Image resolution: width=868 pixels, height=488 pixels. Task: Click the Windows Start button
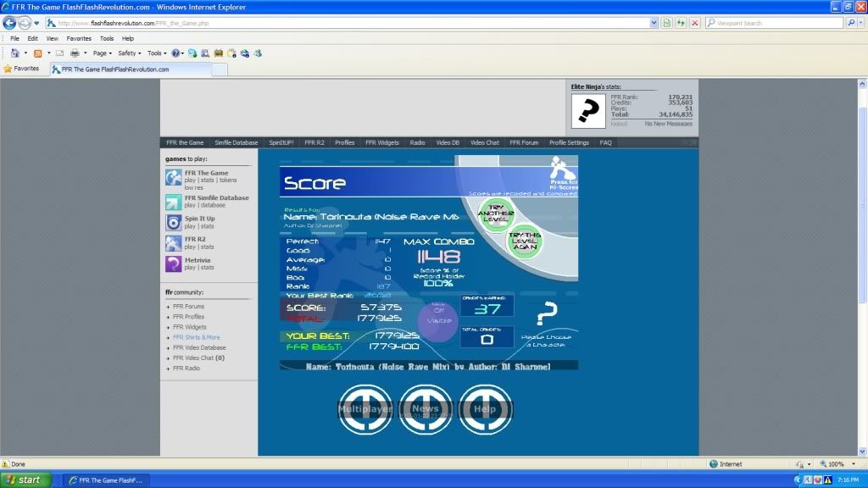click(25, 480)
